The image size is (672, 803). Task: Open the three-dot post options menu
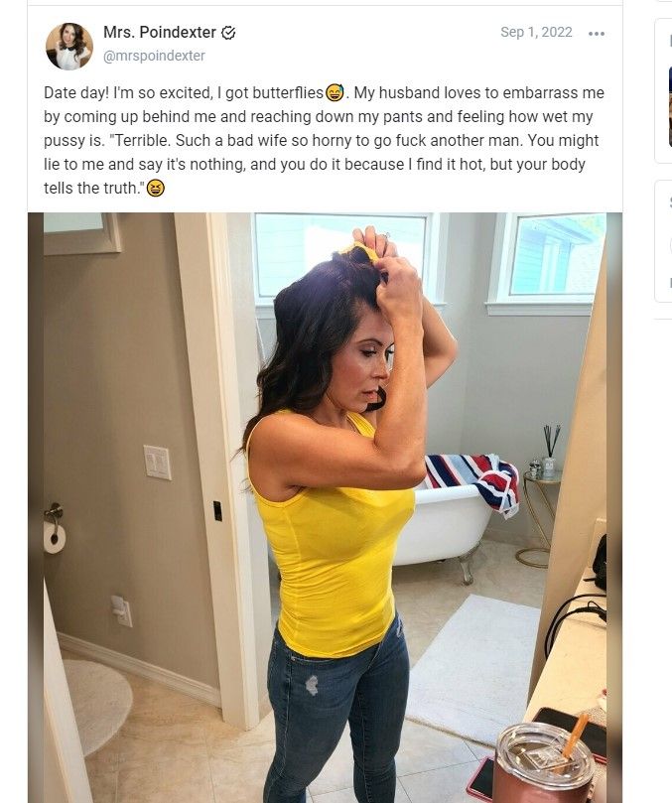[x=597, y=34]
